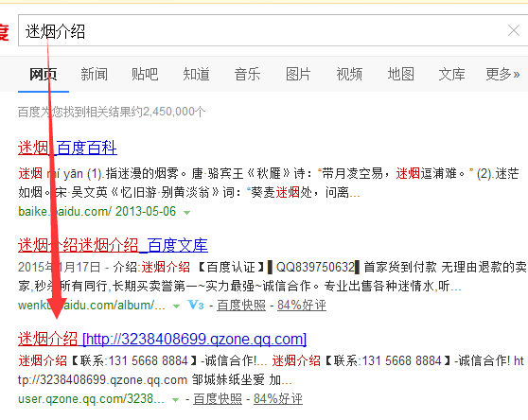This screenshot has width=528, height=420.
Task: Open the 音乐 tab
Action: pyautogui.click(x=247, y=74)
